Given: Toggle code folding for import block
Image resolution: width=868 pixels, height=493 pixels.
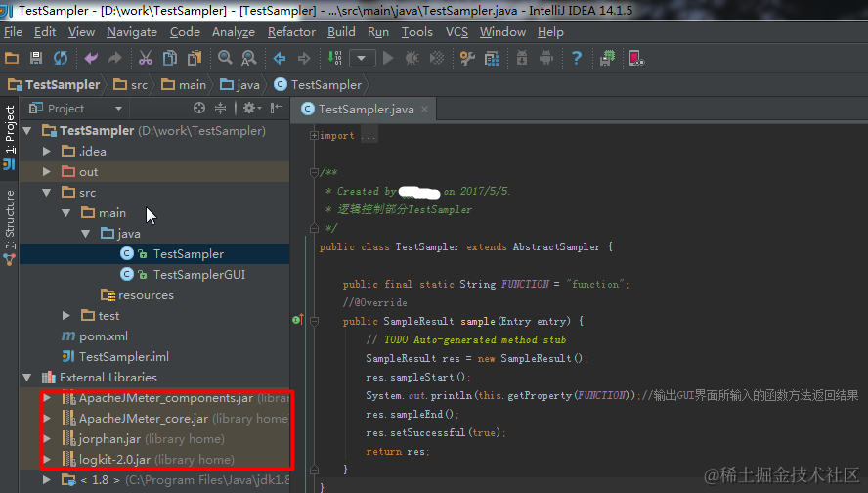Looking at the screenshot, I should 314,135.
